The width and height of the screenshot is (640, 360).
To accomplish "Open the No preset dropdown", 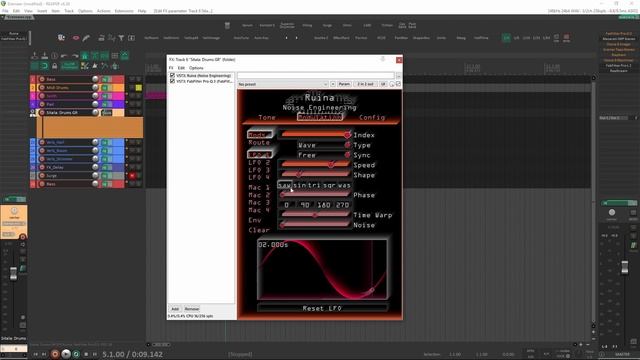I will click(x=282, y=84).
